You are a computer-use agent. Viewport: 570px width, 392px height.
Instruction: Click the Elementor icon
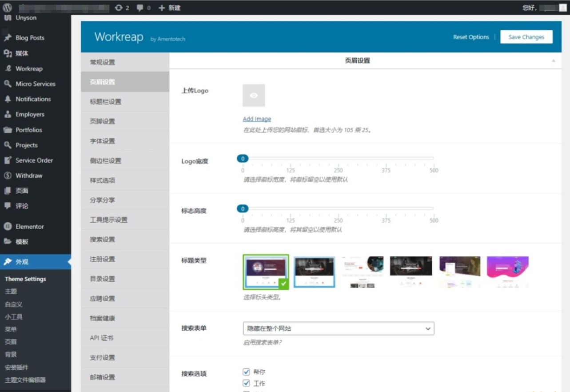(8, 226)
